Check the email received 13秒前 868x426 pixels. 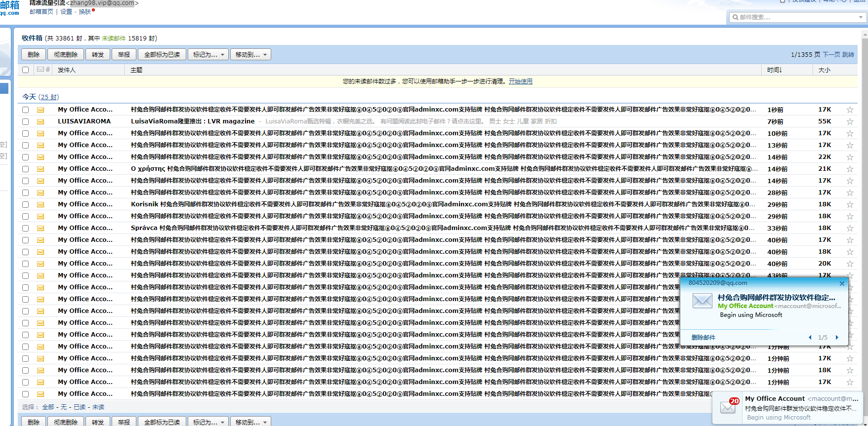pos(26,145)
